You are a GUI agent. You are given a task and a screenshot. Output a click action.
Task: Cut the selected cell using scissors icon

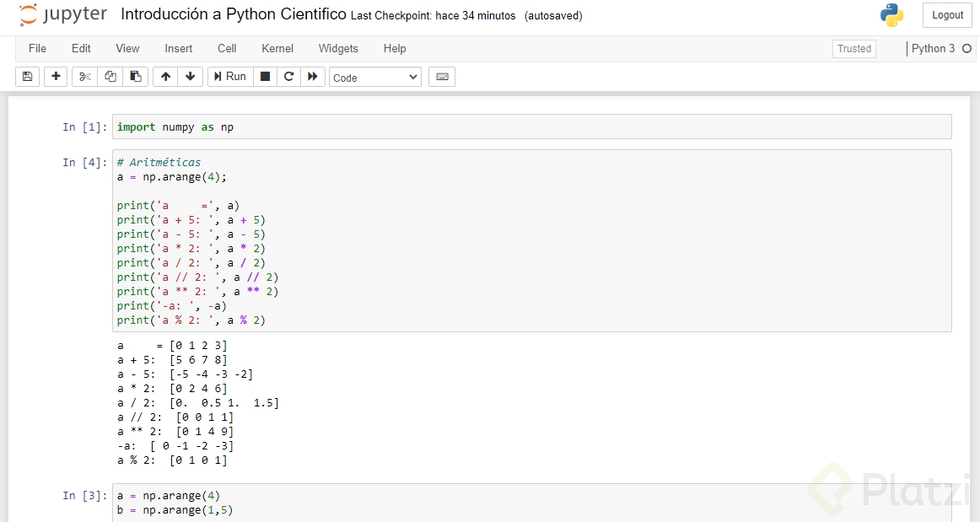coord(83,76)
